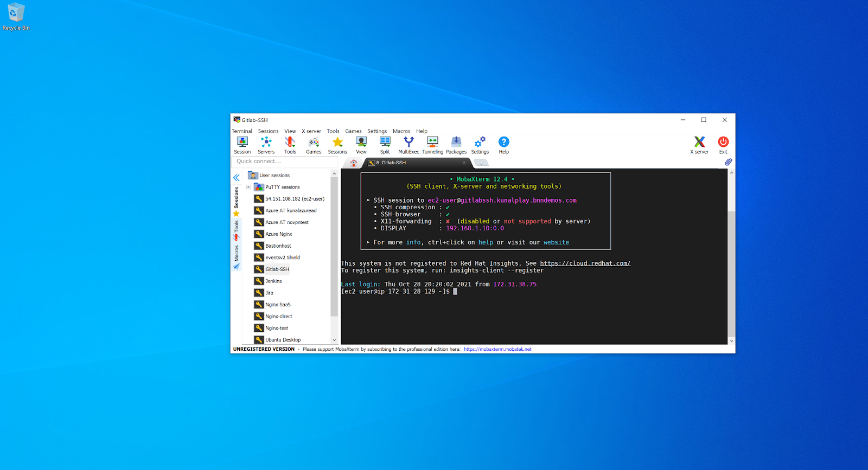
Task: Click the Tools toolbar icon
Action: tap(290, 145)
